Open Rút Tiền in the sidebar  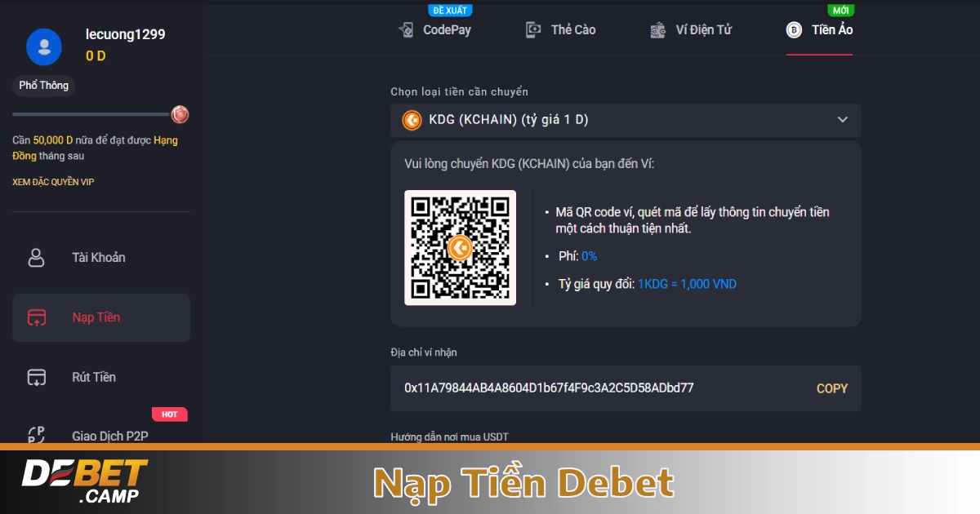coord(101,377)
